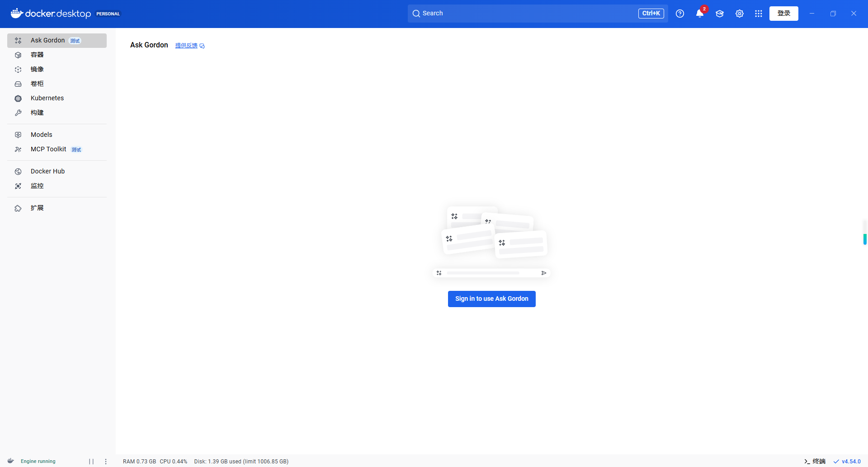Image resolution: width=868 pixels, height=467 pixels.
Task: Click the CPU 0.44% status readout
Action: tap(174, 462)
